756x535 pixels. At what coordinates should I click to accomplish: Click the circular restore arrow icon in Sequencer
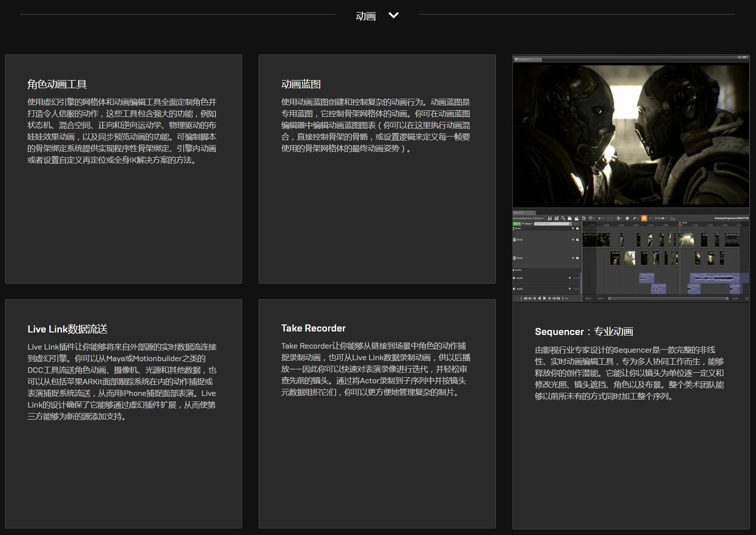coord(584,218)
